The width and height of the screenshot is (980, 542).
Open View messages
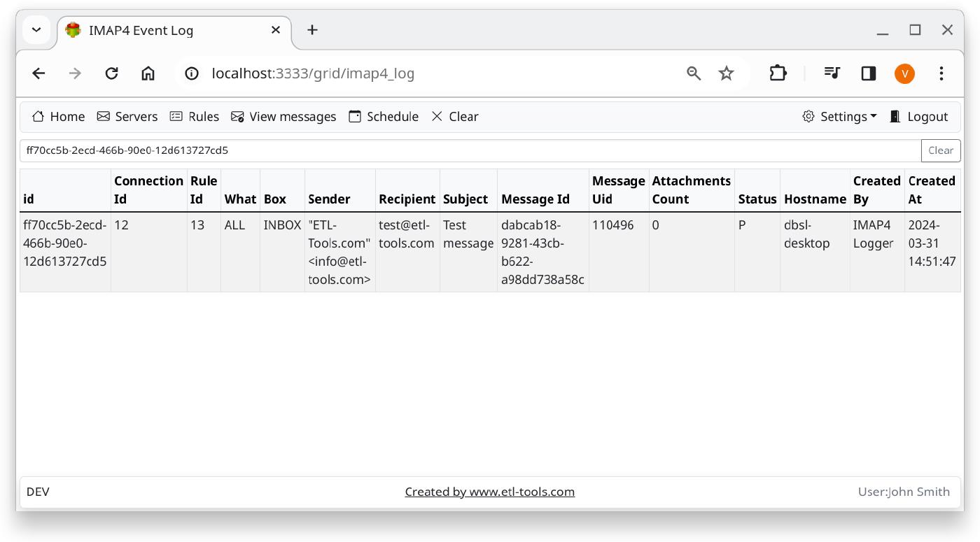[x=283, y=117]
